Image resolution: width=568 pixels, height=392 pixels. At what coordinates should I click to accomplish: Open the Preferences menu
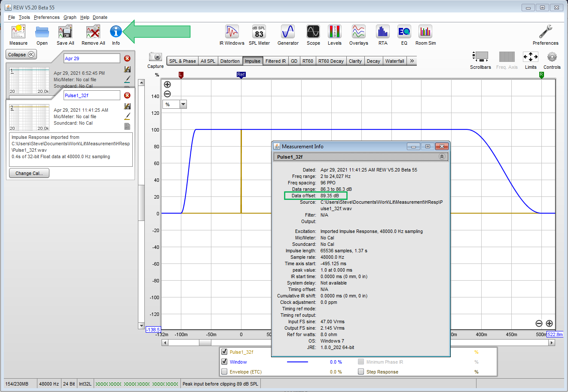point(47,17)
